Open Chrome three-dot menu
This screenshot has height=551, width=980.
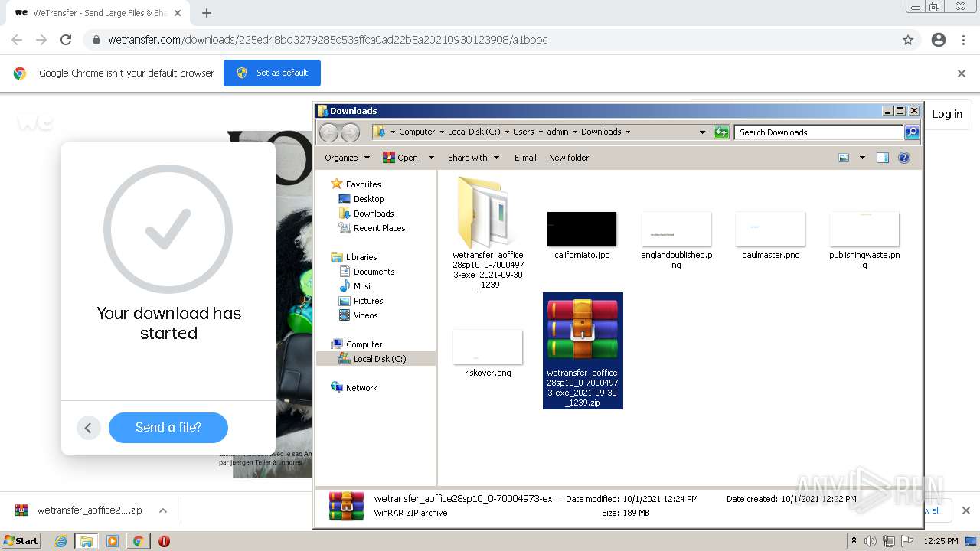(x=963, y=40)
